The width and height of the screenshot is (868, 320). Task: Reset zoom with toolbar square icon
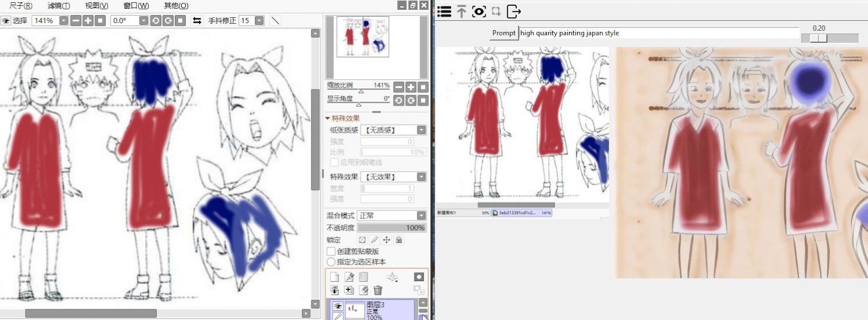click(x=100, y=21)
